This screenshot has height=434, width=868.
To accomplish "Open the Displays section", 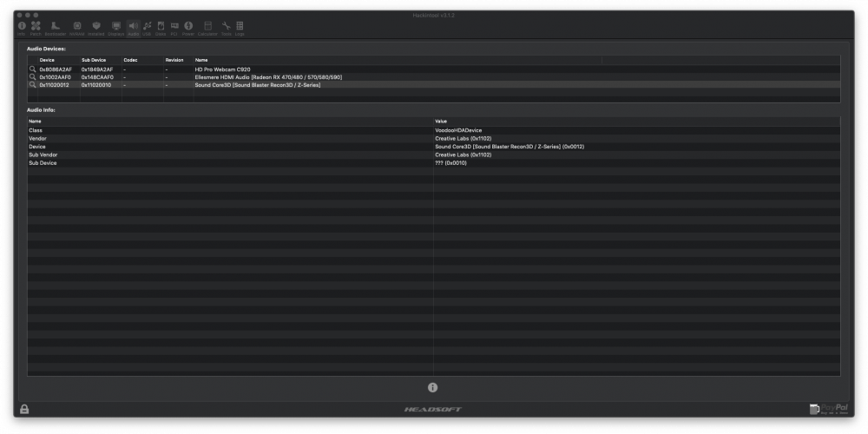I will tap(116, 29).
